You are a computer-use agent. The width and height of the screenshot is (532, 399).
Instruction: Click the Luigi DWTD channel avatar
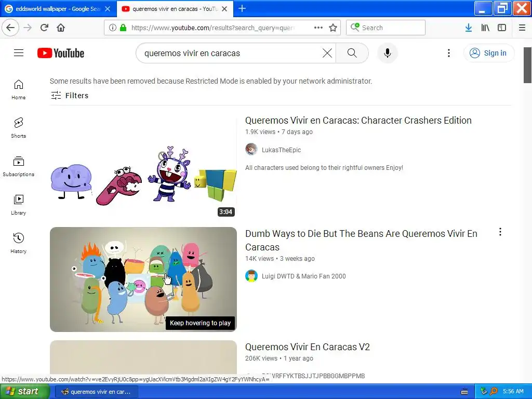pos(251,276)
